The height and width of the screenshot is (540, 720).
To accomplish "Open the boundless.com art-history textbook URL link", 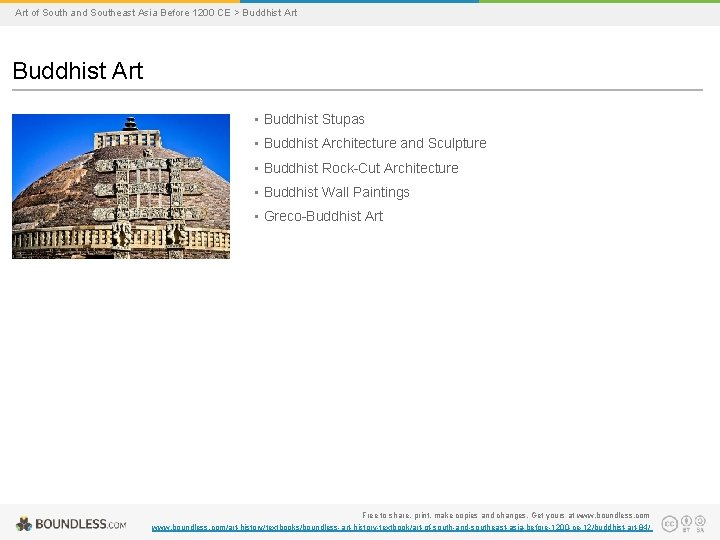I will click(x=402, y=528).
